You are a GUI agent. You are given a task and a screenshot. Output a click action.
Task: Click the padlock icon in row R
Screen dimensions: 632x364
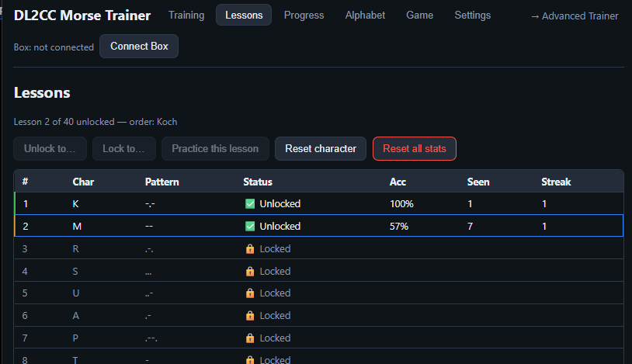click(250, 249)
